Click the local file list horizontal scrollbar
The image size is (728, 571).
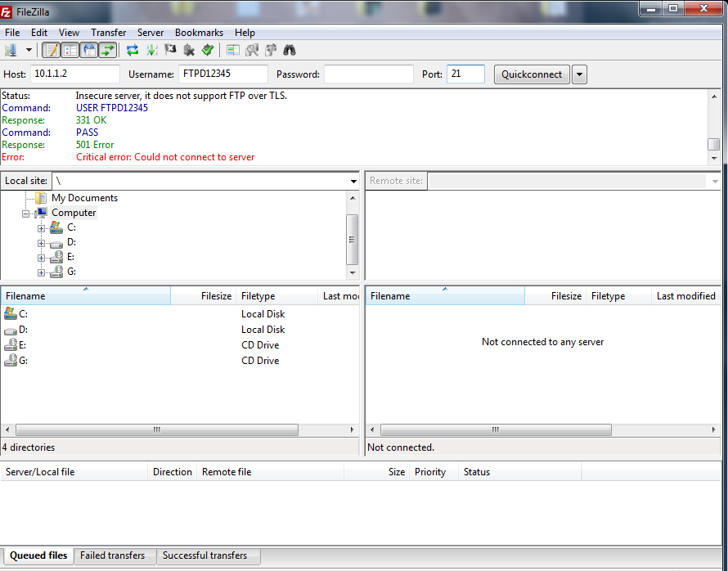[156, 429]
